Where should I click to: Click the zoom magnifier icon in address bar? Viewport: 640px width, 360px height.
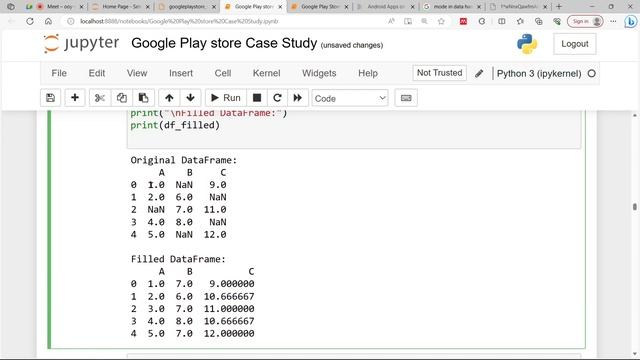click(x=424, y=21)
